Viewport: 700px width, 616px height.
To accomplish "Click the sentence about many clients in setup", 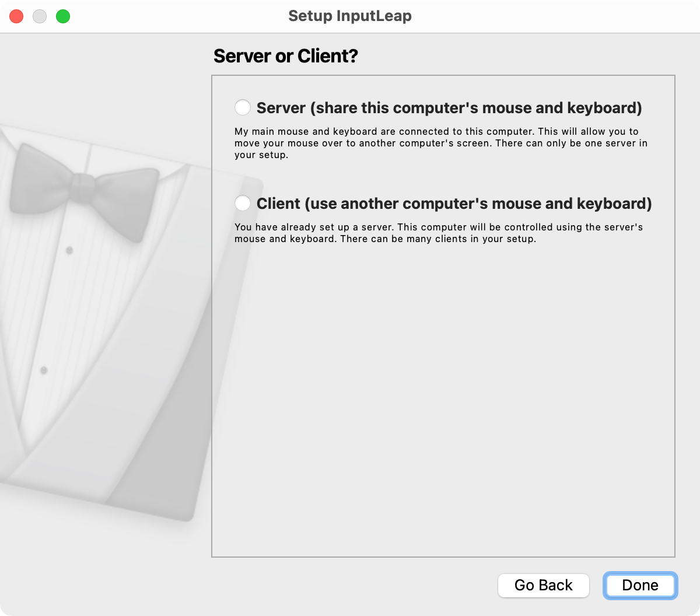I will 437,239.
